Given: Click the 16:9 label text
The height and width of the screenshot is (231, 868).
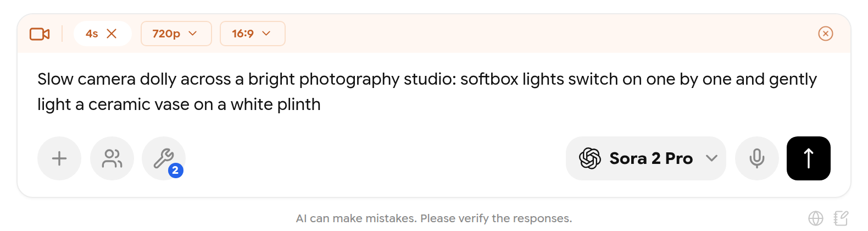Looking at the screenshot, I should tap(243, 34).
